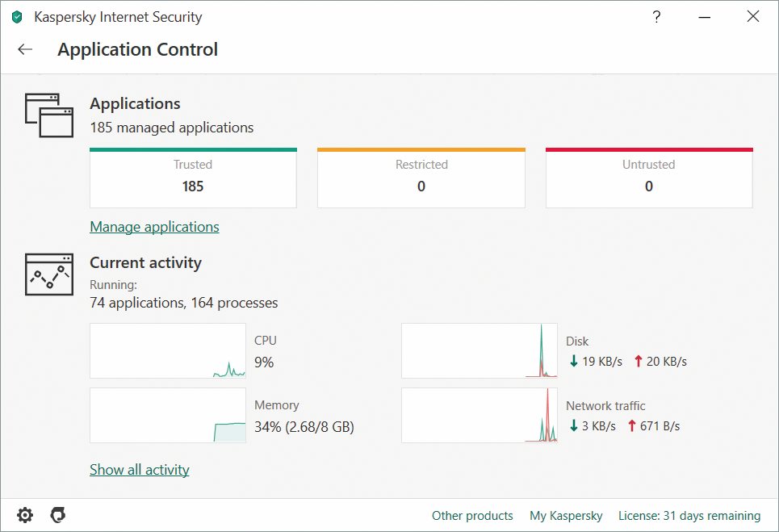
Task: Click the Applications section heading
Action: [135, 103]
